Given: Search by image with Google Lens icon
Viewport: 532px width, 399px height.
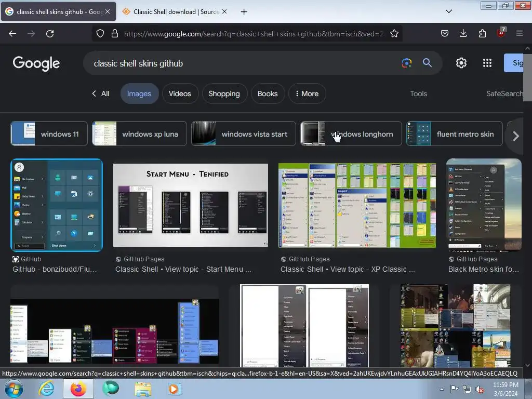Looking at the screenshot, I should (x=406, y=63).
